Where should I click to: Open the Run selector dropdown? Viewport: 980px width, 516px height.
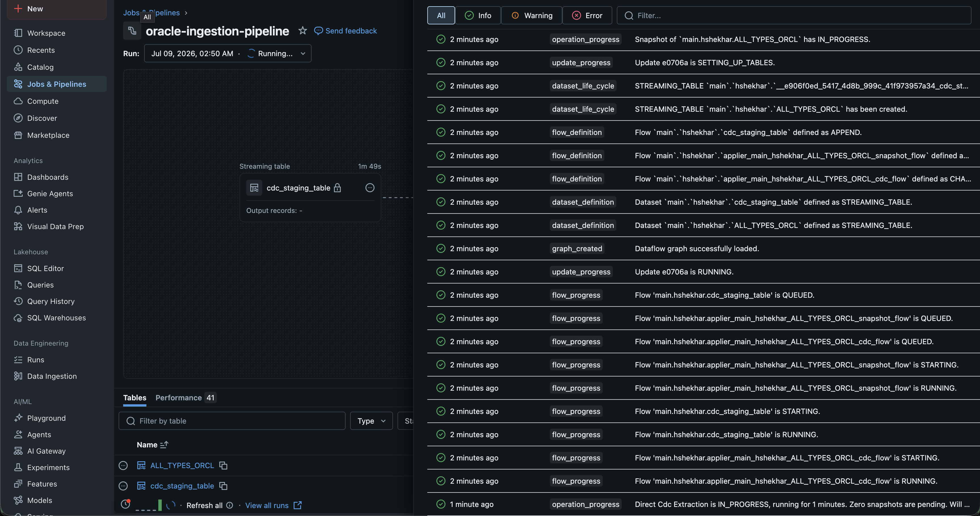[x=228, y=54]
